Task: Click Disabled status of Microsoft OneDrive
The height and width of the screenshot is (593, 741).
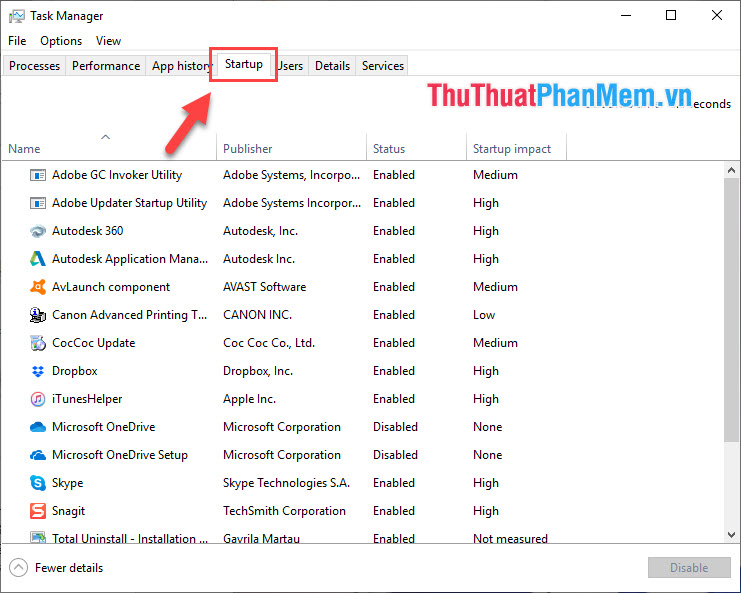Action: click(396, 427)
